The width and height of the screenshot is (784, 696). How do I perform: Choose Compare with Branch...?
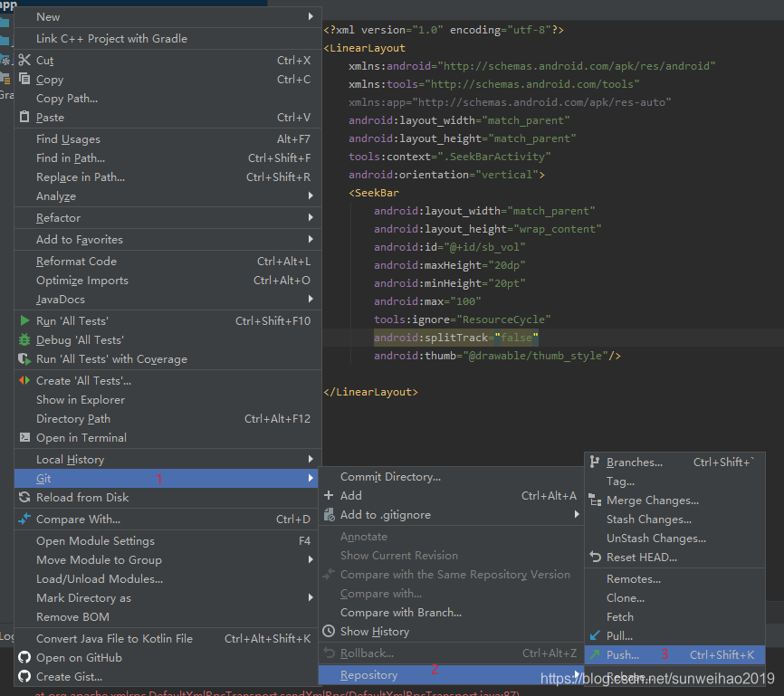[x=451, y=612]
